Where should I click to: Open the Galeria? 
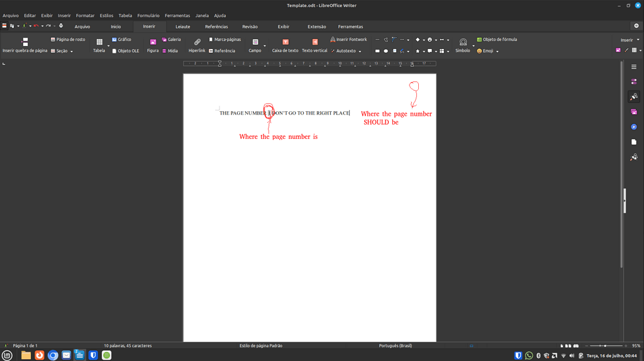(171, 40)
